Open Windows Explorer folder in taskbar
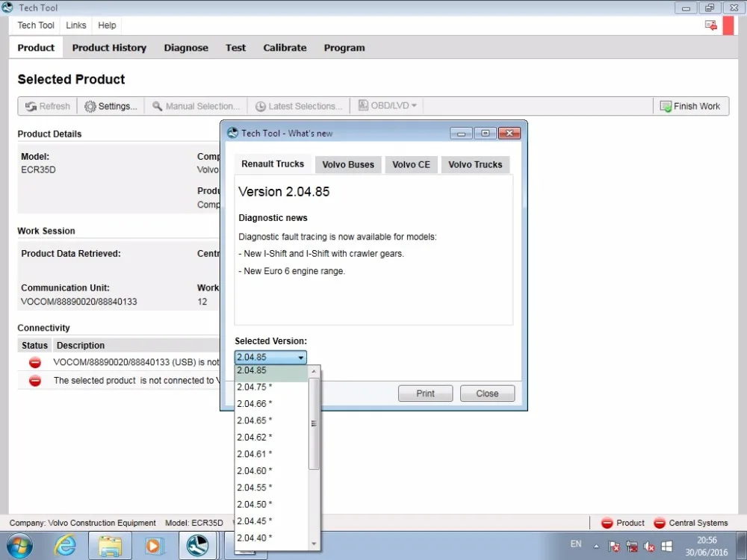Viewport: 747px width, 560px height. (110, 545)
